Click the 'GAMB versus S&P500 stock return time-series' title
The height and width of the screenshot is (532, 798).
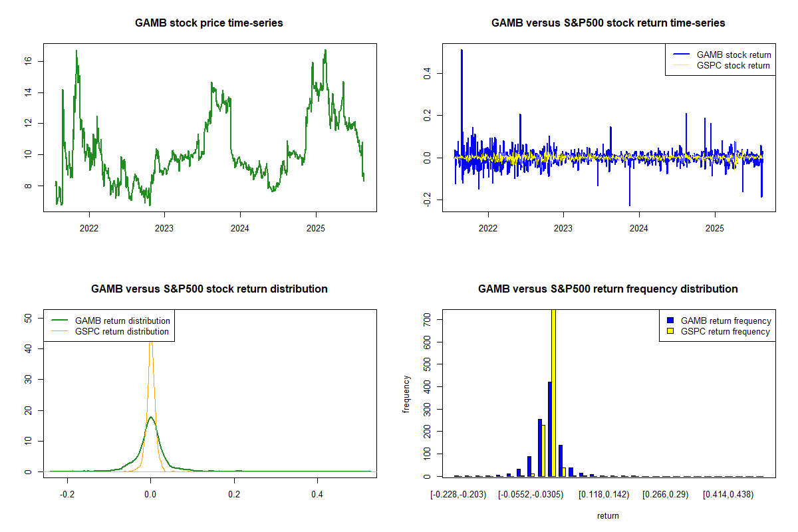[608, 23]
